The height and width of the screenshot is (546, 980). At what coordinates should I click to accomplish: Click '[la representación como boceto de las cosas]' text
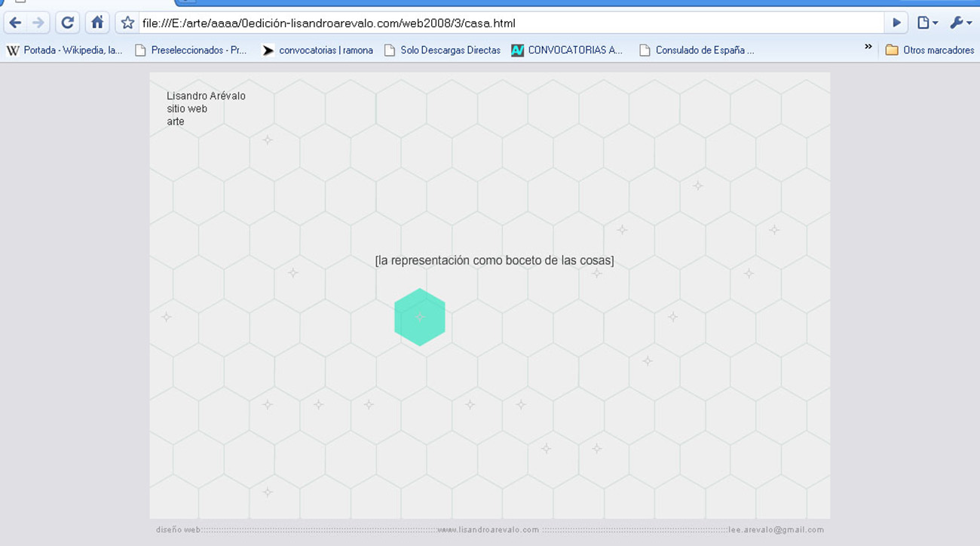(495, 261)
